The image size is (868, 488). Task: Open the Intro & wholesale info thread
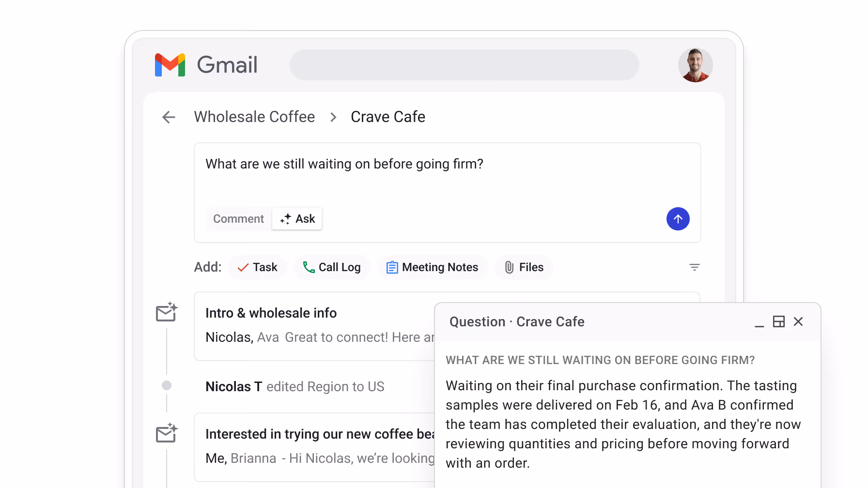315,326
